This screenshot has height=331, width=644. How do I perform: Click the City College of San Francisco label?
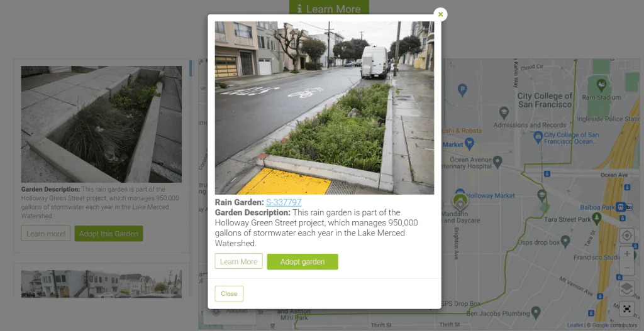point(545,100)
